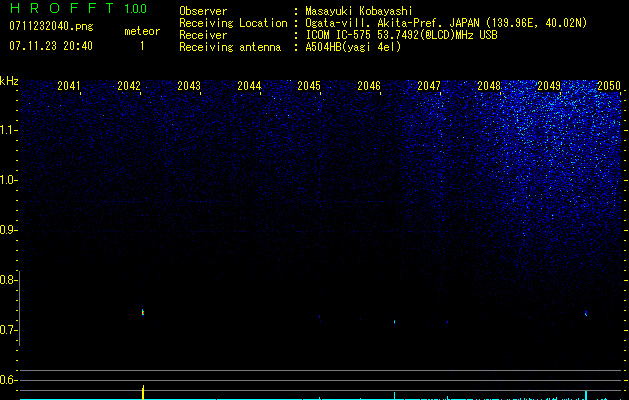Click the 2043 time axis label
629x400 pixels.
[x=189, y=86]
